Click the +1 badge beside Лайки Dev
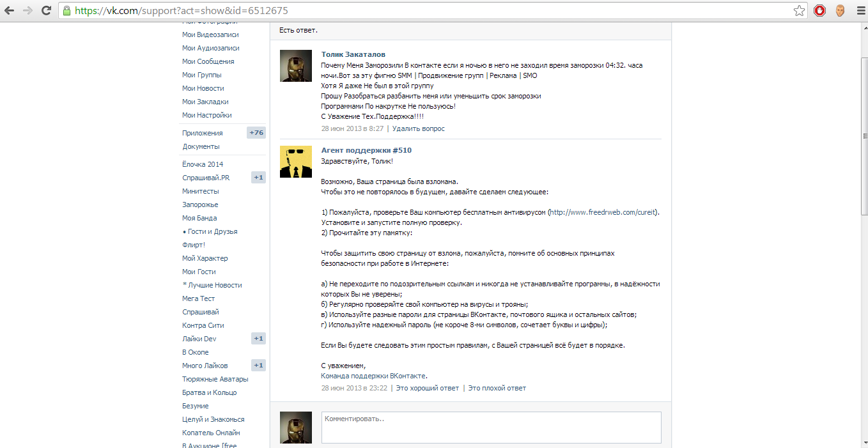This screenshot has height=448, width=868. point(258,339)
